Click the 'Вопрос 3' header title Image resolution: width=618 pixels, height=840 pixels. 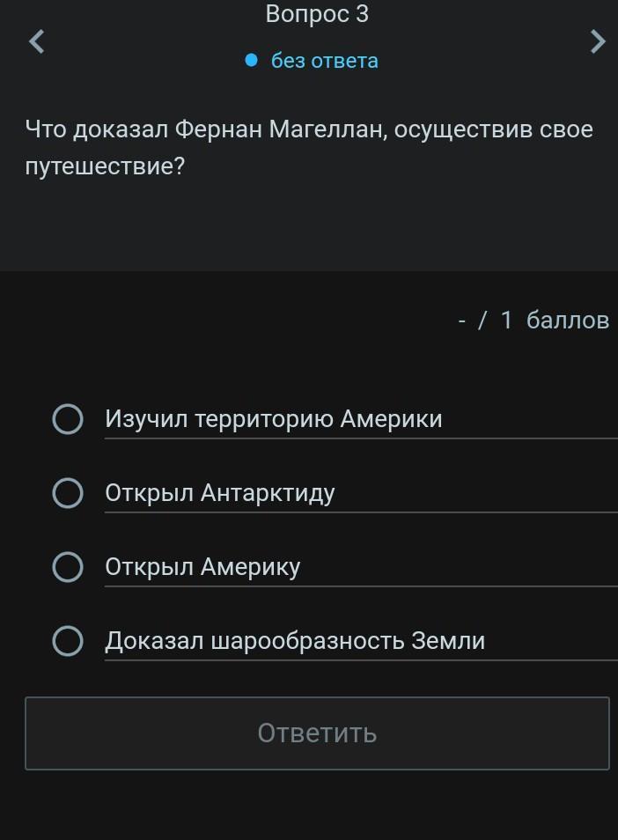(317, 14)
